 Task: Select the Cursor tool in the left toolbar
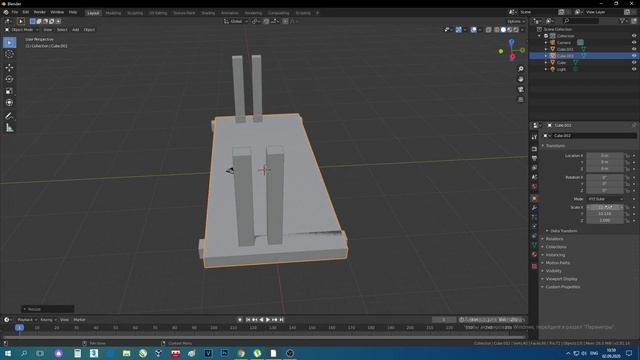coord(9,54)
